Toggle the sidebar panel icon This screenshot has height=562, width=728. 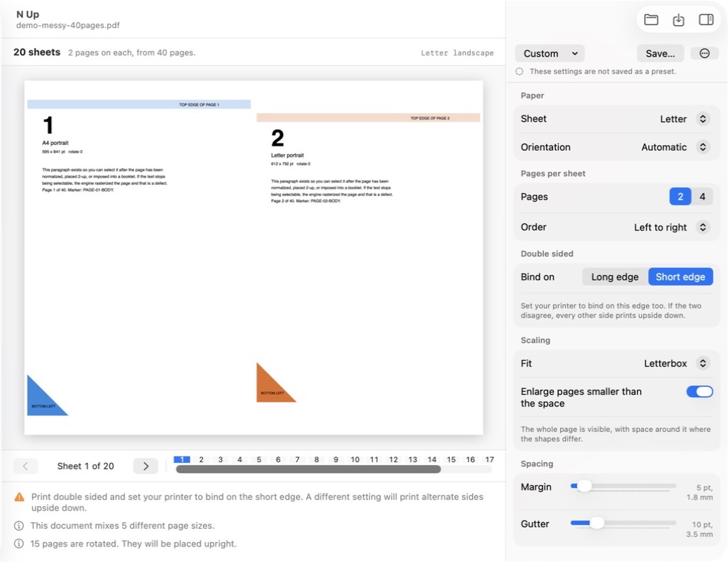tap(707, 19)
